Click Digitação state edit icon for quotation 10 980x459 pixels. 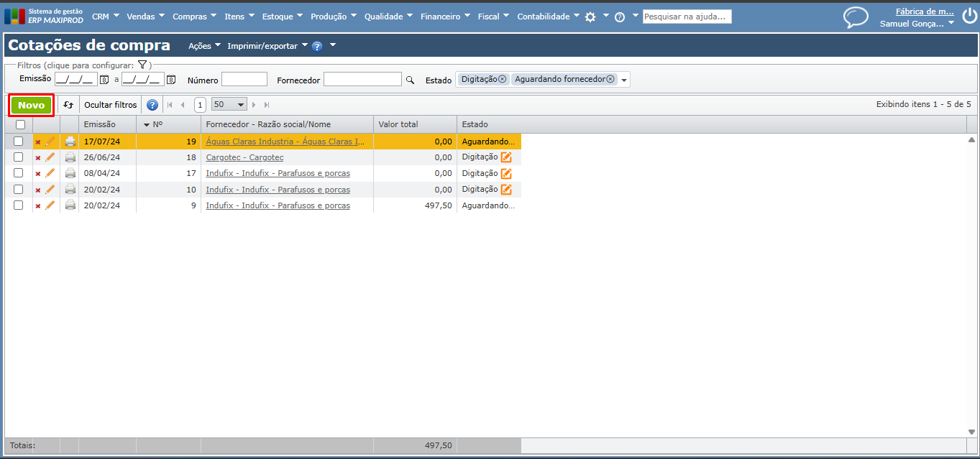point(506,190)
